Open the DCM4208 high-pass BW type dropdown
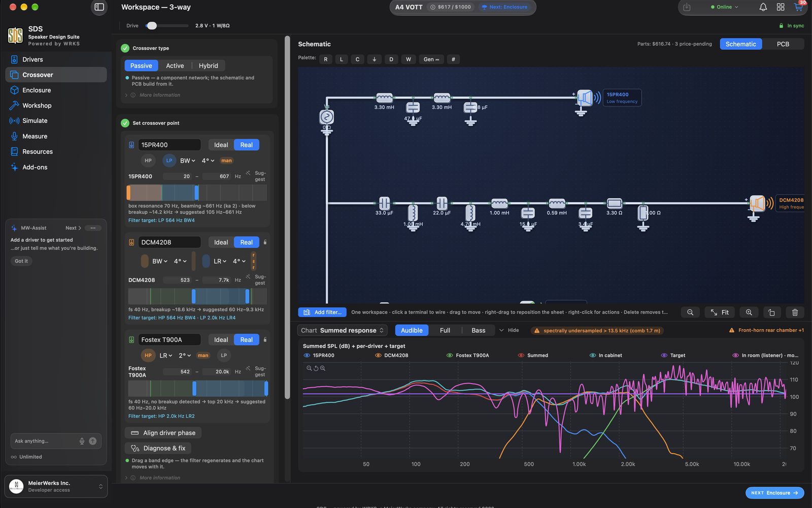The image size is (812, 508). (x=160, y=261)
